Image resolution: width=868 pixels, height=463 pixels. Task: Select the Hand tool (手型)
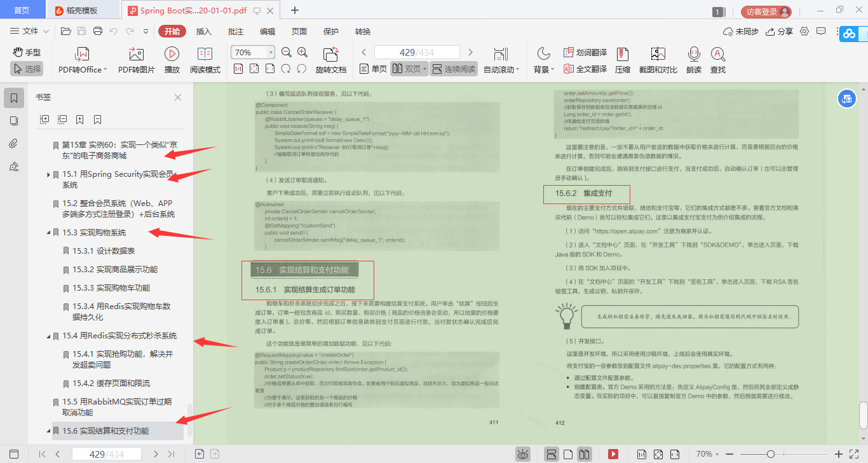coord(27,52)
